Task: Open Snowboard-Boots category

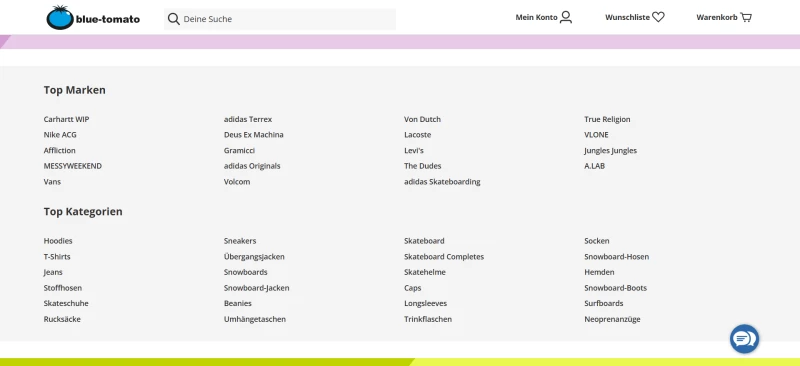Action: (615, 288)
